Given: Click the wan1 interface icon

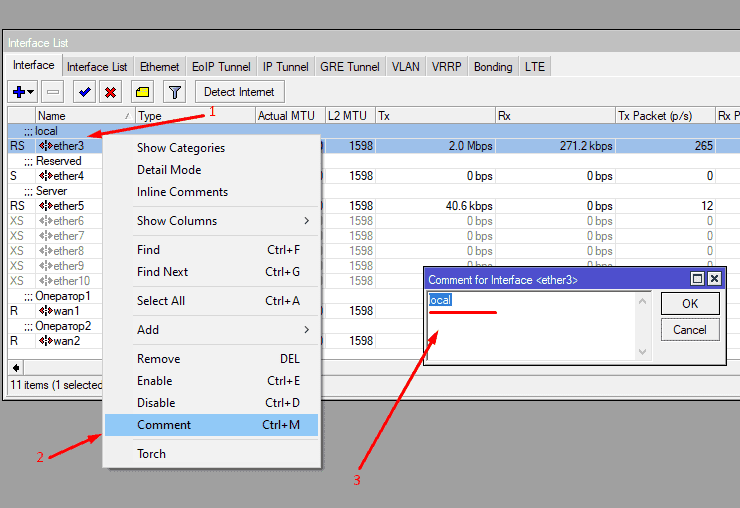Looking at the screenshot, I should [45, 311].
